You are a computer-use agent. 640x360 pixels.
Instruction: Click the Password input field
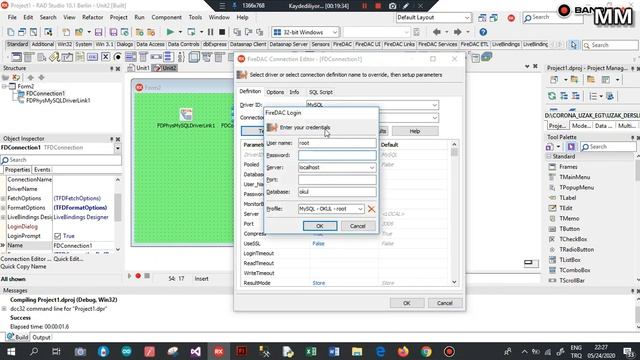click(x=337, y=156)
